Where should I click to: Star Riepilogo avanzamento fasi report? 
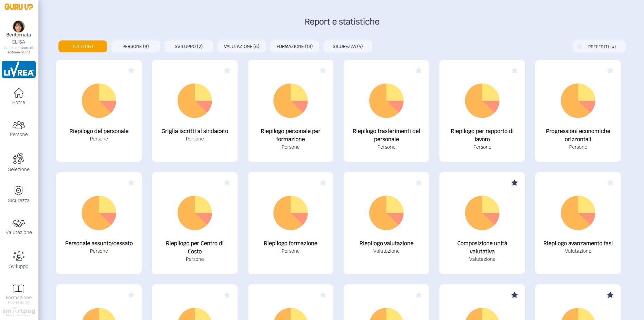tap(610, 183)
